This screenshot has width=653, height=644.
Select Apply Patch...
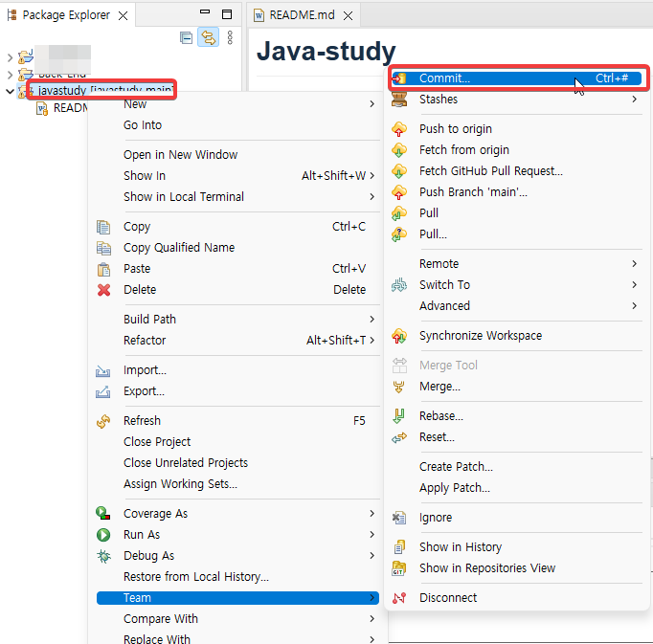(455, 488)
